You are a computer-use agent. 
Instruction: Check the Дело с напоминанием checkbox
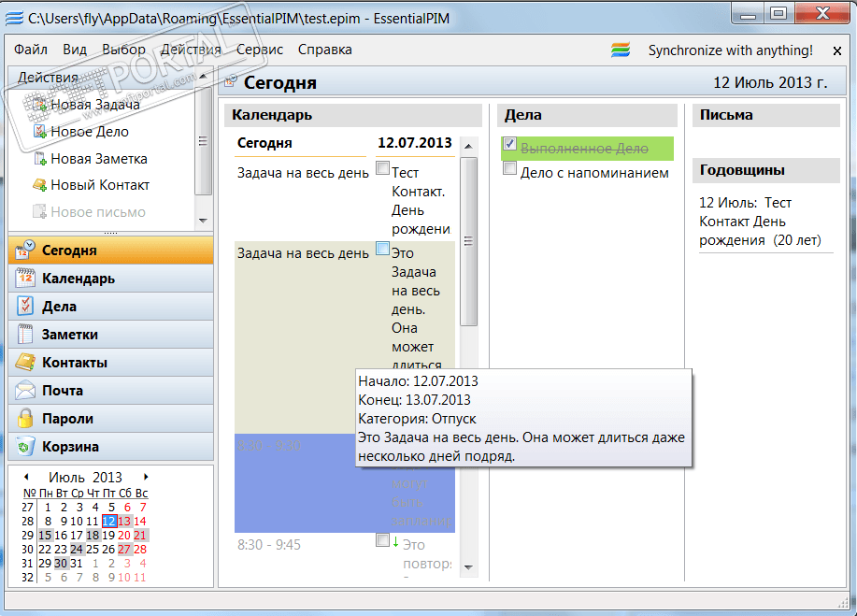coord(509,168)
